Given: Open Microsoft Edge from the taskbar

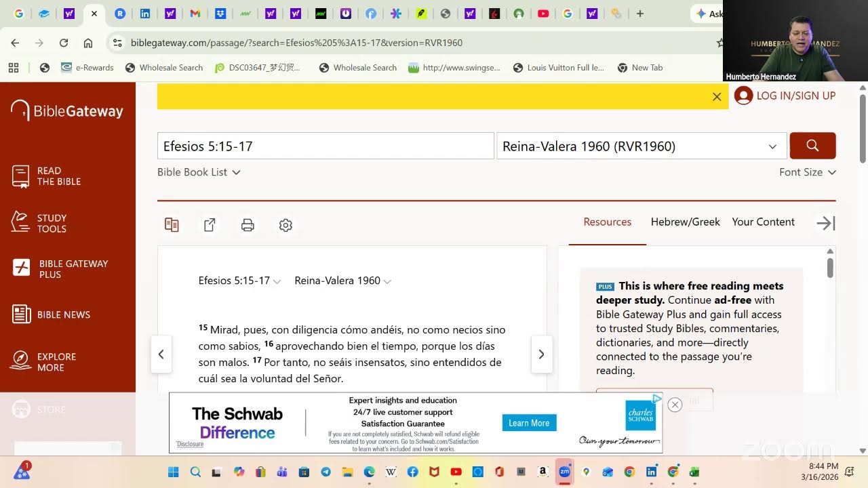Looking at the screenshot, I should click(369, 472).
